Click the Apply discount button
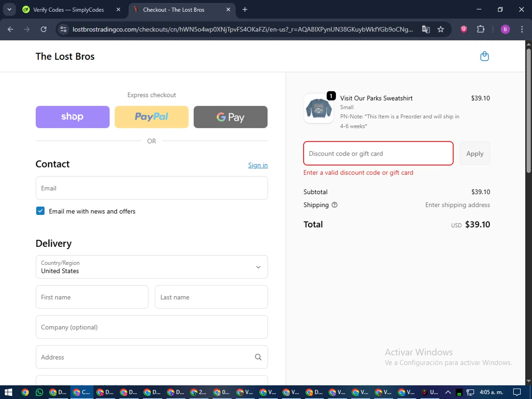 point(475,153)
